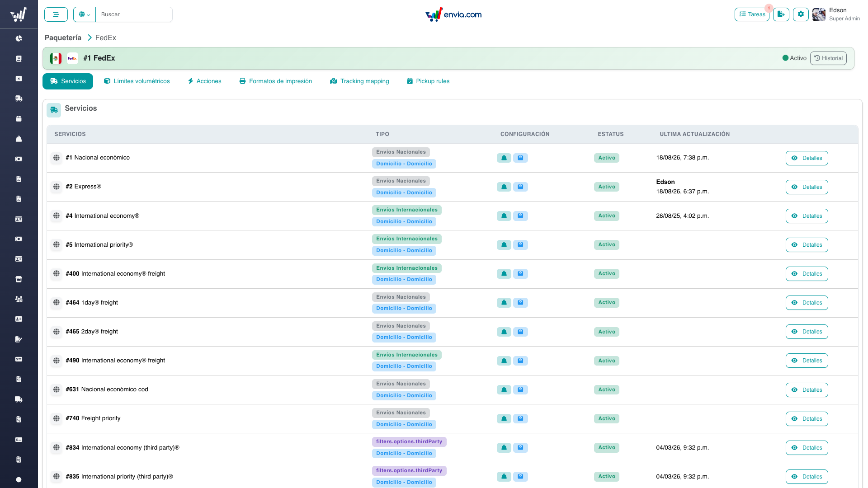
Task: Click blue package config icon for Express® row
Action: [x=520, y=187]
